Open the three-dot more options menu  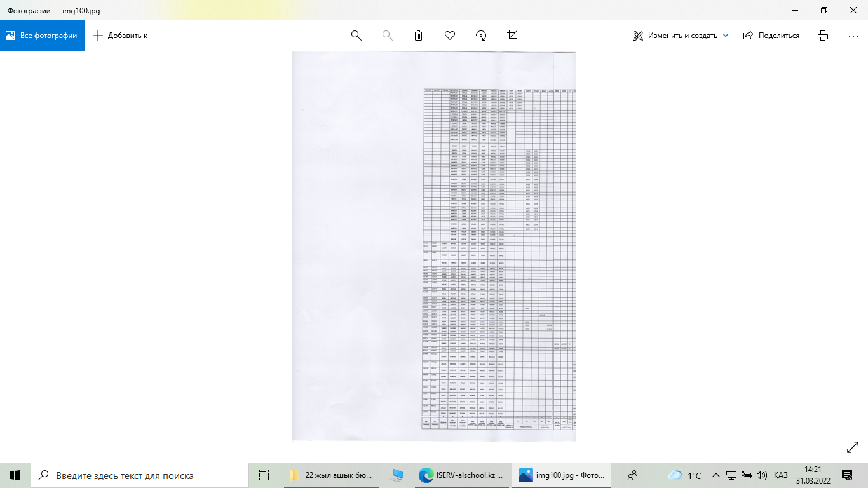tap(853, 36)
